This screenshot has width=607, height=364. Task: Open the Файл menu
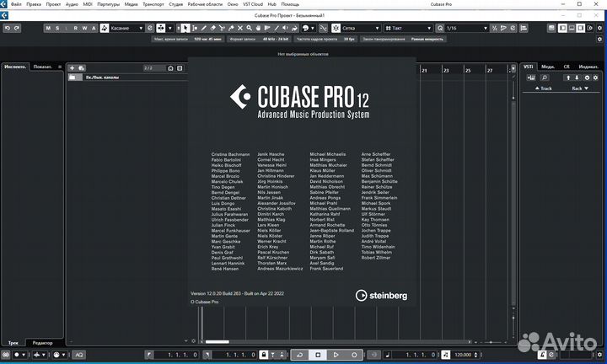(x=16, y=4)
